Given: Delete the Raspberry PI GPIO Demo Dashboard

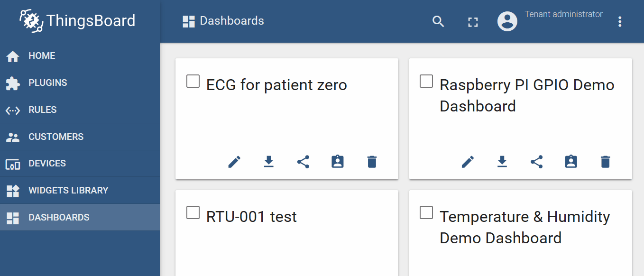Looking at the screenshot, I should click(x=605, y=162).
